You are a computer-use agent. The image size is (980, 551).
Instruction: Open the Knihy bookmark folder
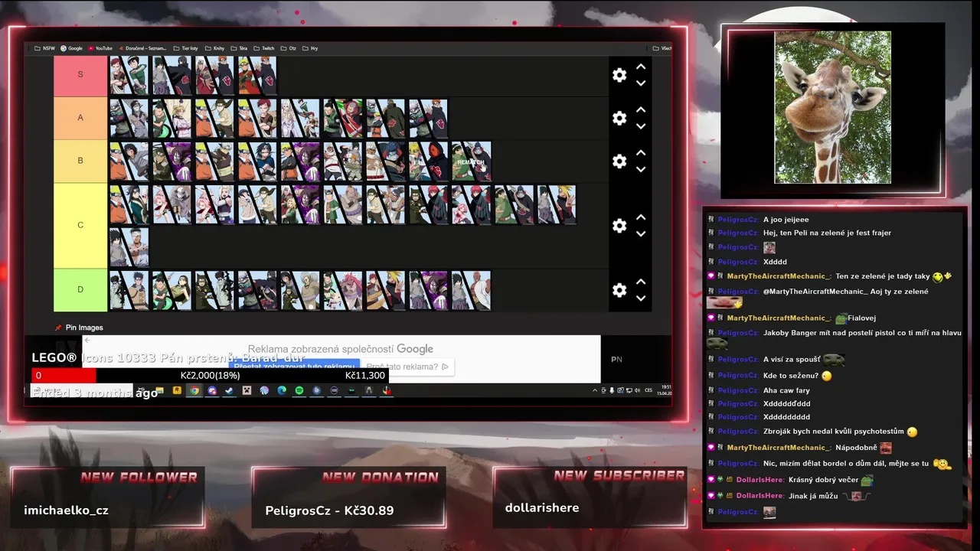click(x=215, y=48)
